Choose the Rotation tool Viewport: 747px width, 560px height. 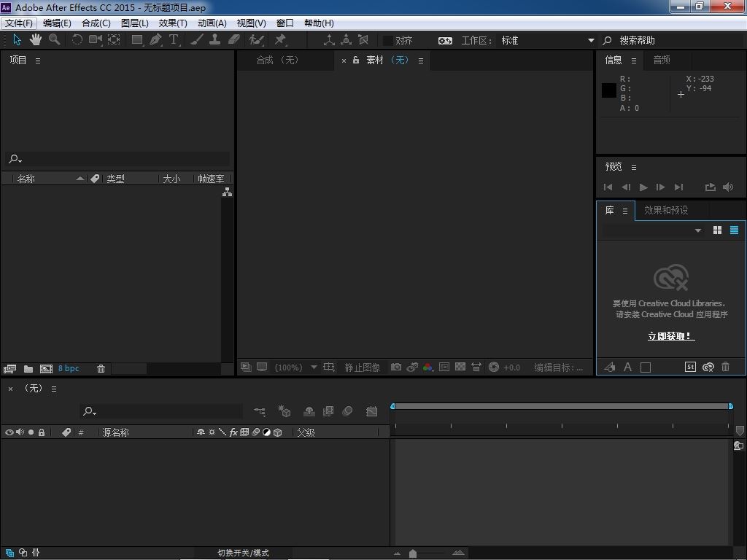[77, 39]
